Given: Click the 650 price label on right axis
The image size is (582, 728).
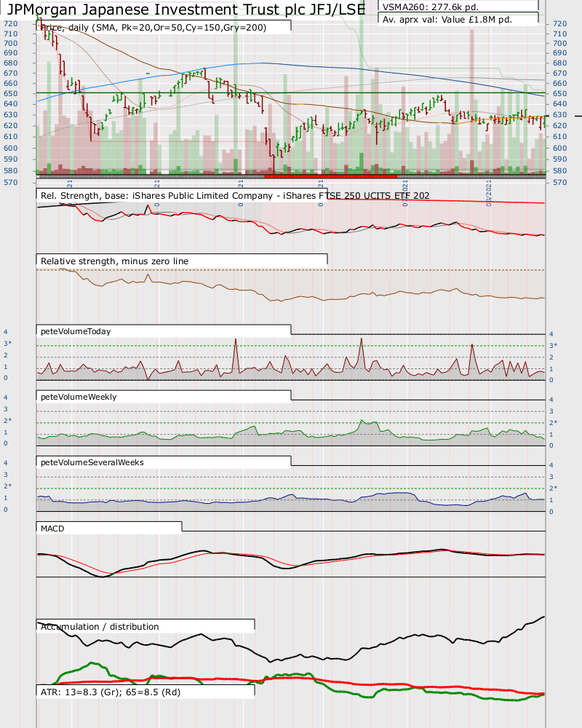Looking at the screenshot, I should click(559, 94).
